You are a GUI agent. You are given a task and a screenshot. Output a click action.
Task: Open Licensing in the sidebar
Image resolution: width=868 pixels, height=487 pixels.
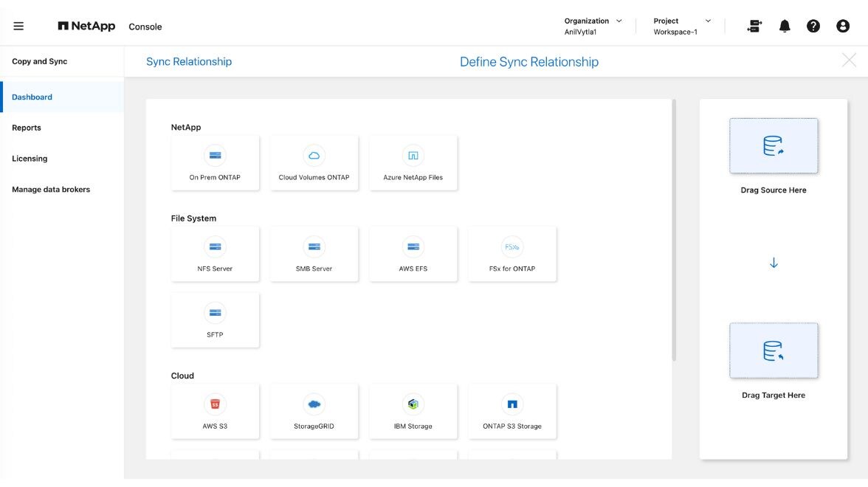pyautogui.click(x=30, y=159)
